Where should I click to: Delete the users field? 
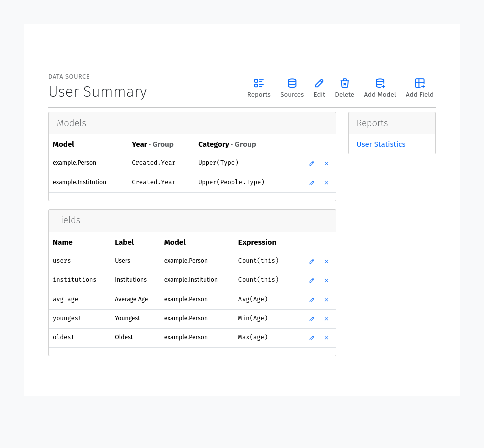(x=326, y=261)
